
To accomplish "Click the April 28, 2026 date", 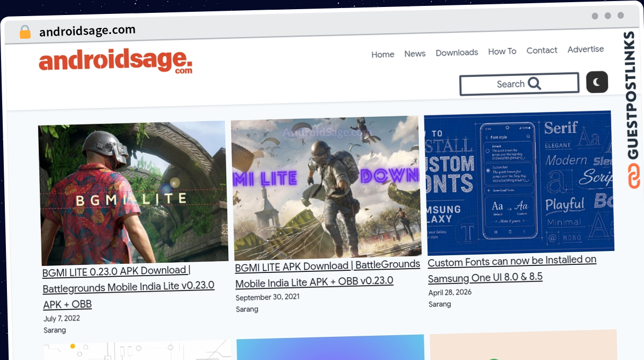I will (x=450, y=293).
